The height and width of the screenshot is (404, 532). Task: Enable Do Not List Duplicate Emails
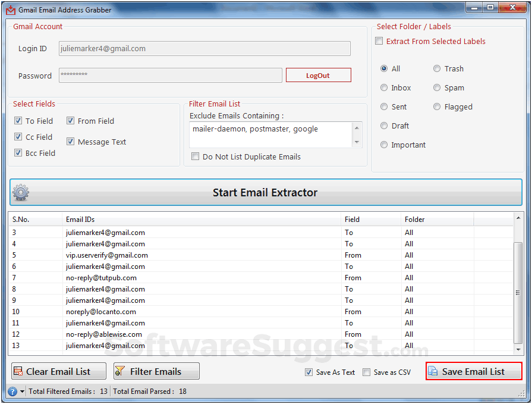point(195,156)
